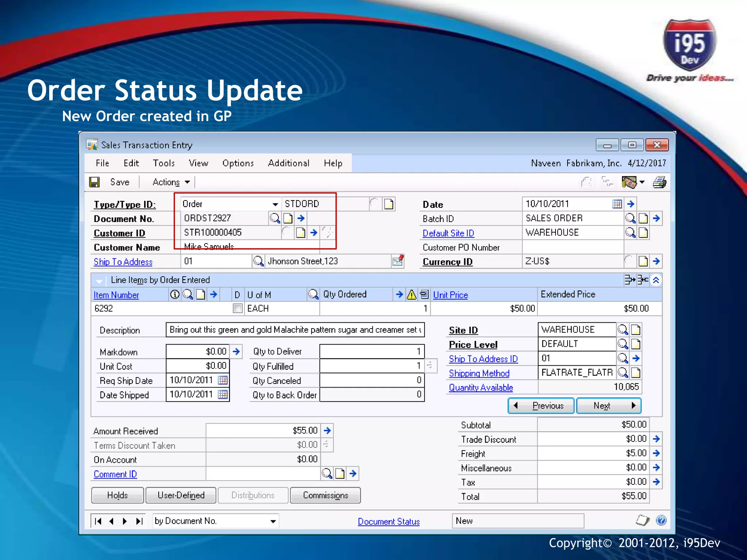Toggle the D checkbox for item 6292
The width and height of the screenshot is (747, 560).
click(237, 308)
